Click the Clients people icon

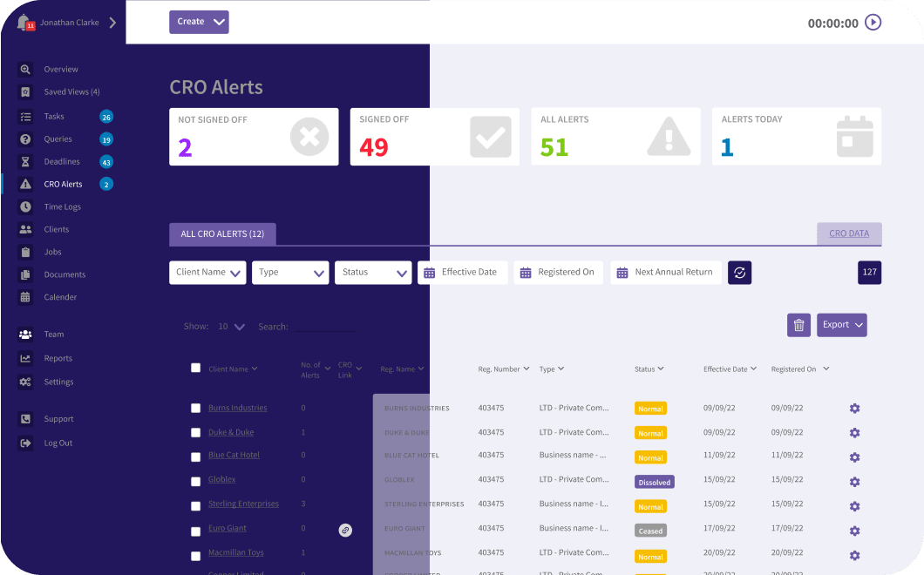(x=25, y=229)
